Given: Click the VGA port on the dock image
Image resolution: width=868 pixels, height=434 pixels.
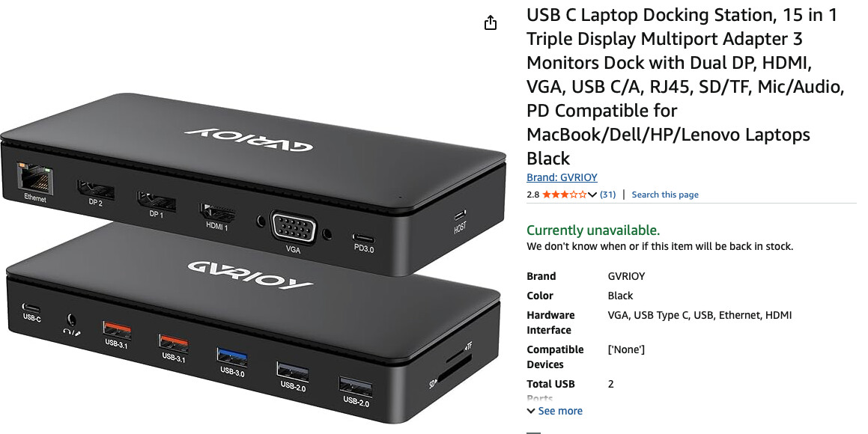Looking at the screenshot, I should click(x=294, y=227).
